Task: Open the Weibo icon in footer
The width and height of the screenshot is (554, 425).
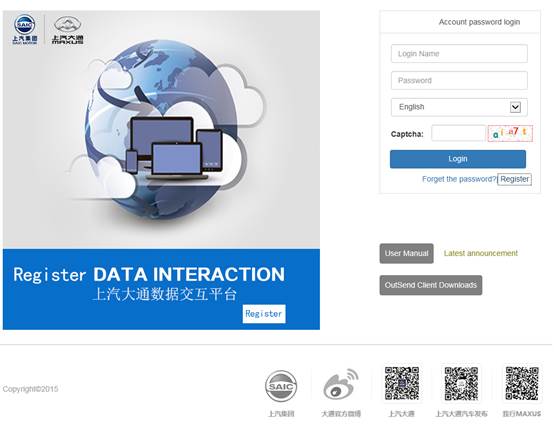Action: (341, 384)
